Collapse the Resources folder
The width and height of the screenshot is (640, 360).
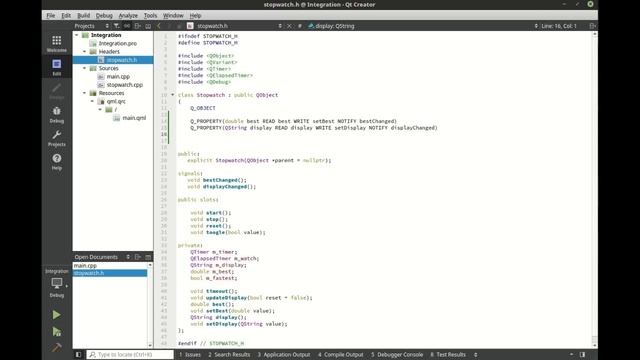pyautogui.click(x=84, y=93)
